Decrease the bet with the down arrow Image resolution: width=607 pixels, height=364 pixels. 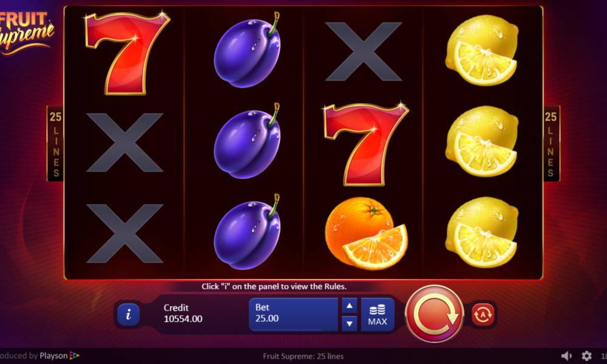coord(349,323)
